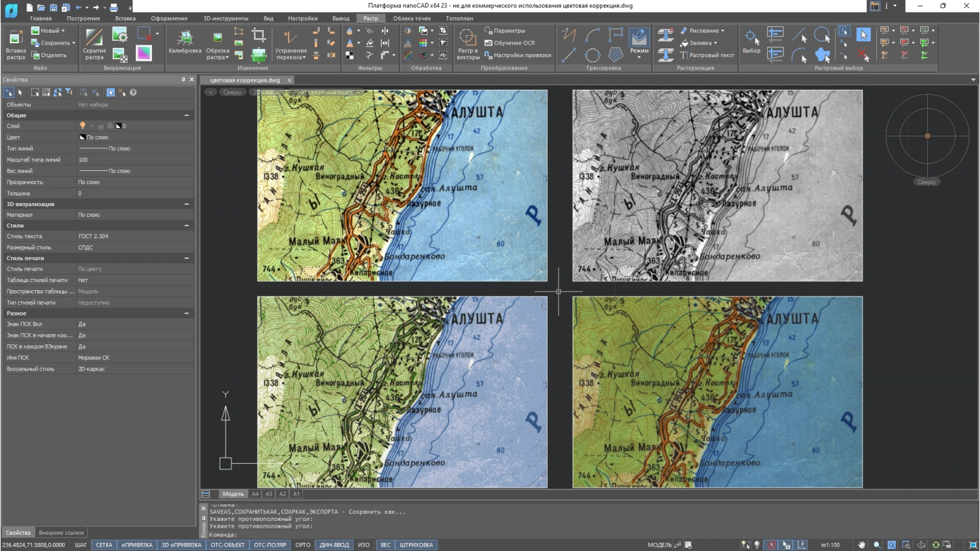Click the help icon in Свойства panel
This screenshot has height=551, width=980.
133,92
